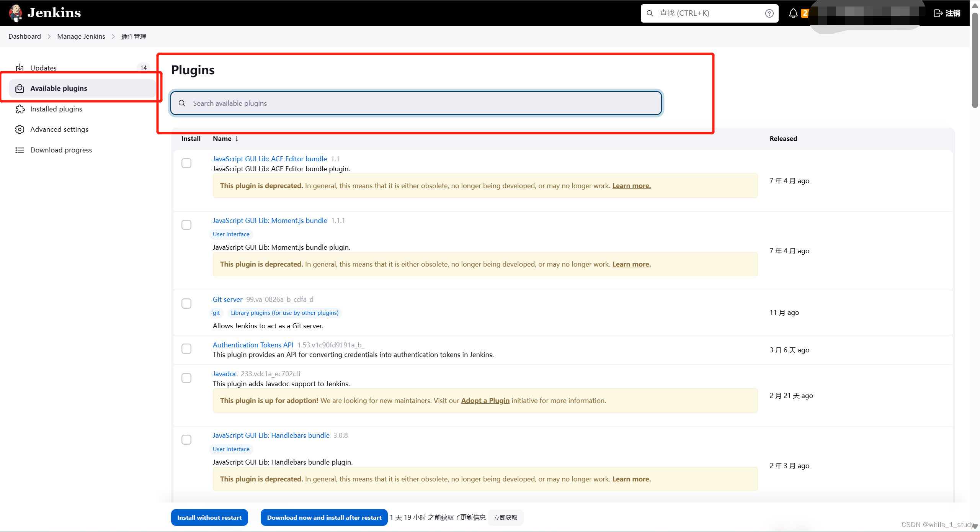Expand breadcrumb chevron after Dashboard
This screenshot has height=532, width=980.
(49, 36)
